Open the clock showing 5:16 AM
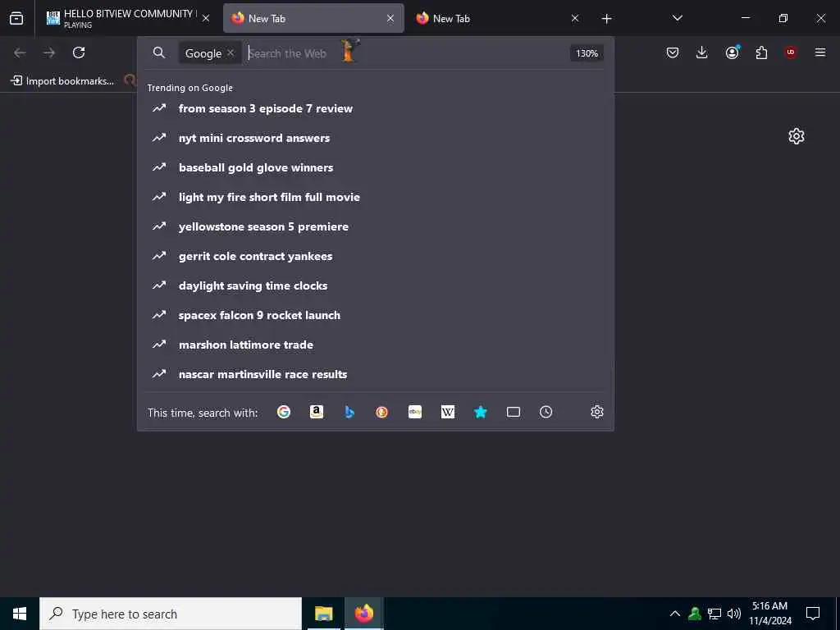Viewport: 840px width, 630px height. click(x=769, y=614)
